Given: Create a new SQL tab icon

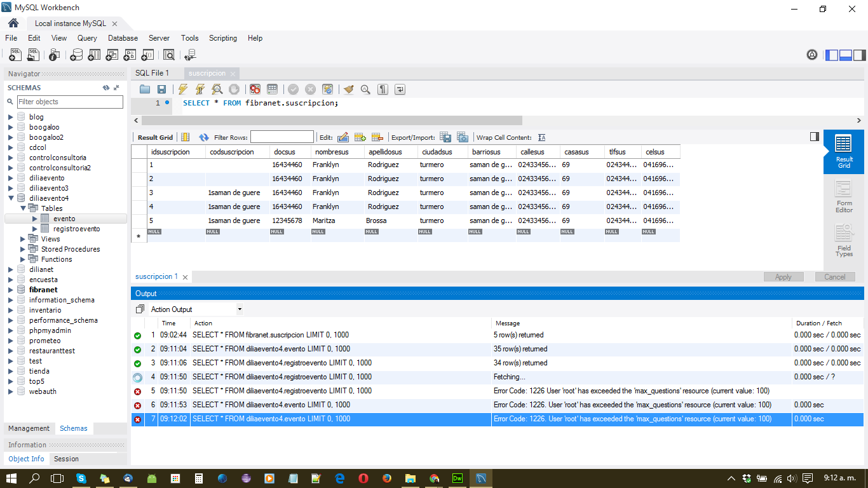Looking at the screenshot, I should pos(16,55).
